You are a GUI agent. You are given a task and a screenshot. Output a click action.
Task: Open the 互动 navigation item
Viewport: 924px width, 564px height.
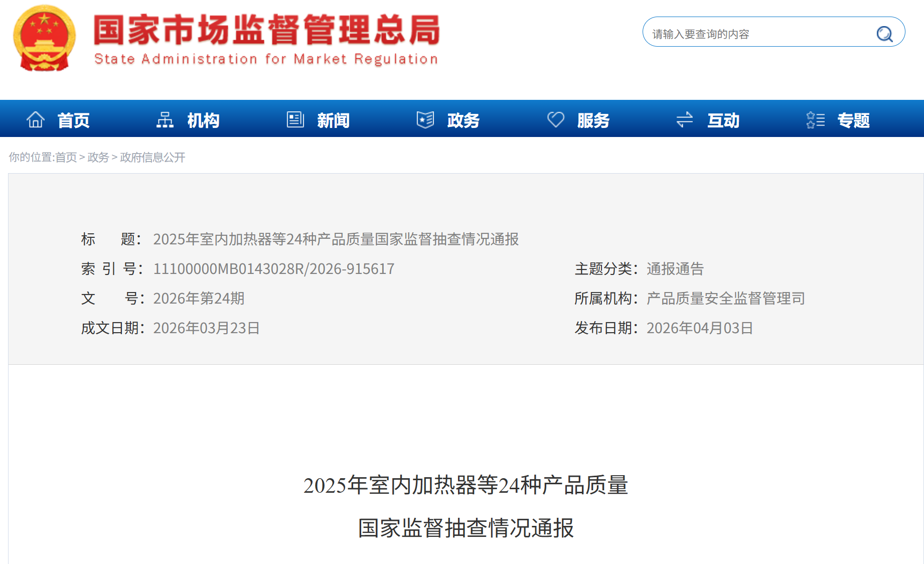[723, 120]
